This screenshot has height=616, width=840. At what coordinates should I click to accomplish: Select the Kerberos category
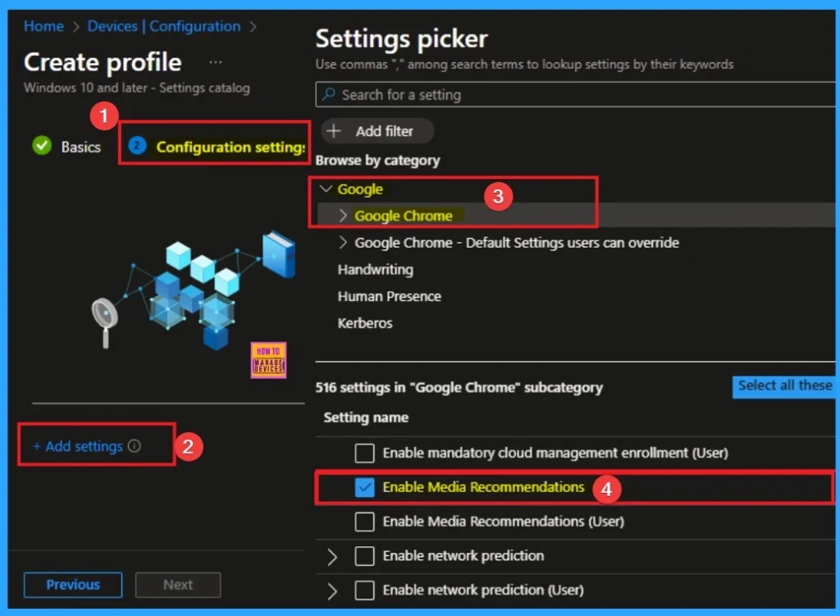coord(363,322)
